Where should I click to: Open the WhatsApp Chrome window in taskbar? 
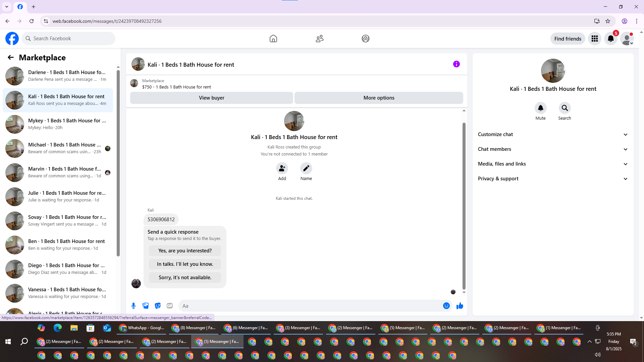coord(142,328)
